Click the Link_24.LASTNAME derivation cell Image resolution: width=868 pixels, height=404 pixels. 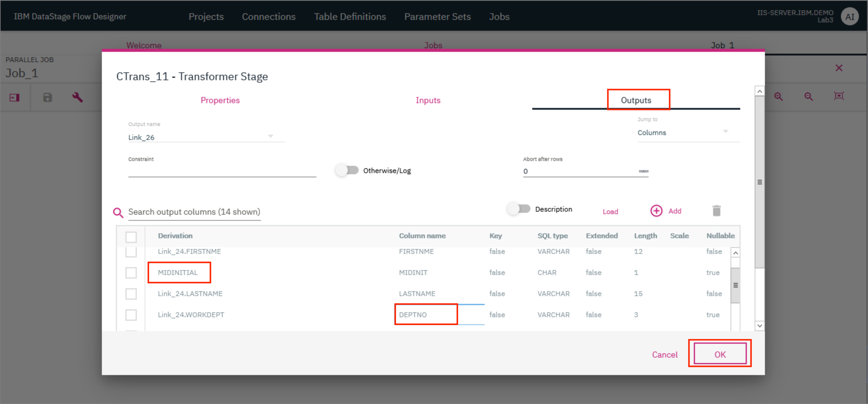[190, 293]
